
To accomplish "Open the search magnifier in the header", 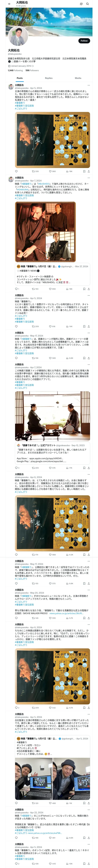I will click(x=88, y=4).
